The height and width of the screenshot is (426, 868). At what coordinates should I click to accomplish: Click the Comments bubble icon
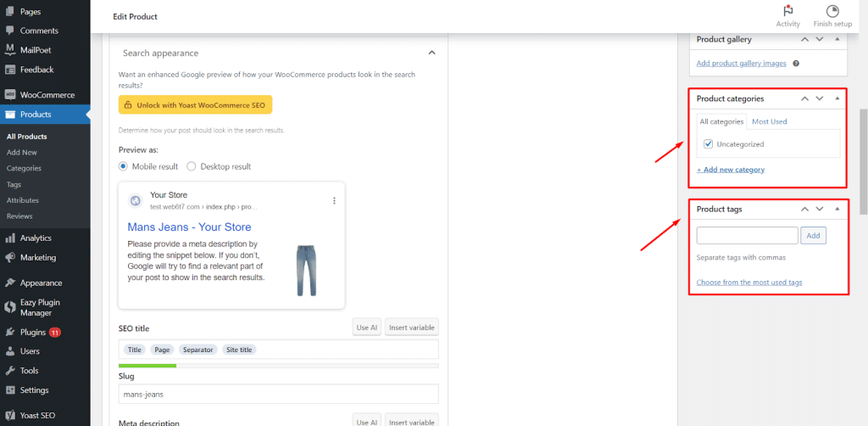[x=9, y=31]
